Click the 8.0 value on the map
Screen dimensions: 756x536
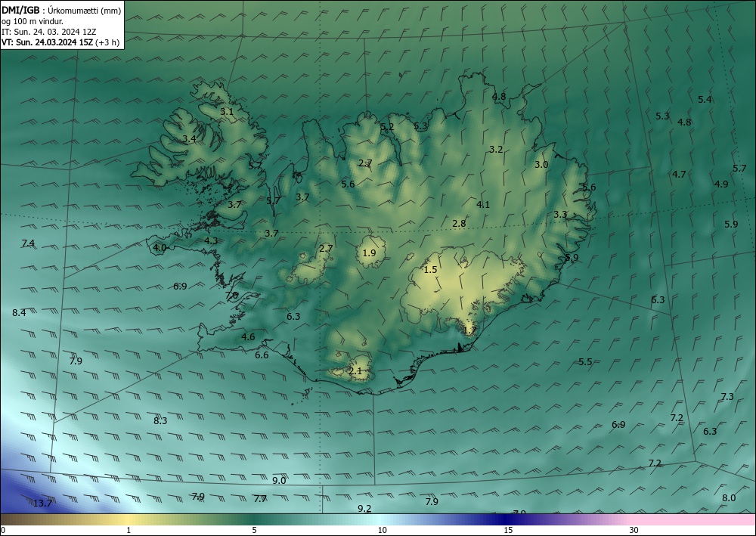click(x=729, y=498)
